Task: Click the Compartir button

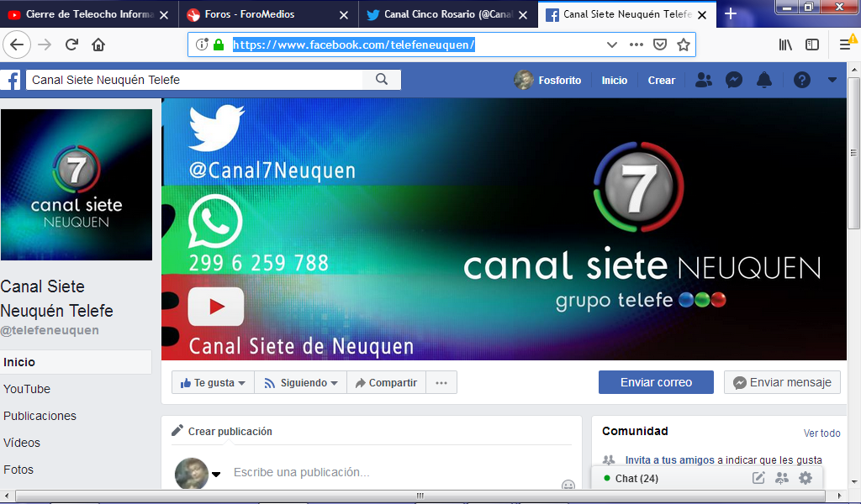Action: pos(386,382)
